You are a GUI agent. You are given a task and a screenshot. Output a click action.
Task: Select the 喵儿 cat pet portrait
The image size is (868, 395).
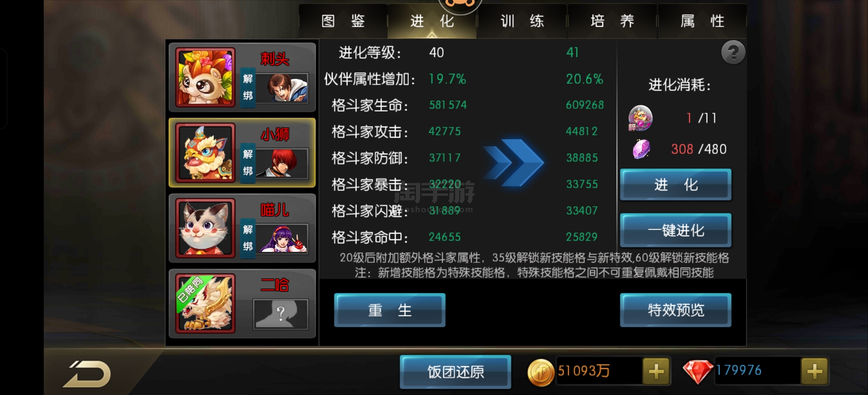point(205,228)
